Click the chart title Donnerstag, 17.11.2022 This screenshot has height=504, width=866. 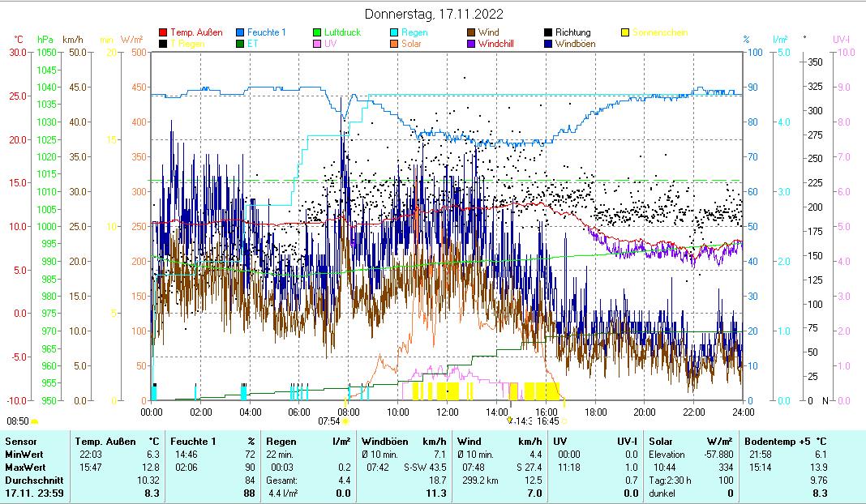click(x=434, y=14)
